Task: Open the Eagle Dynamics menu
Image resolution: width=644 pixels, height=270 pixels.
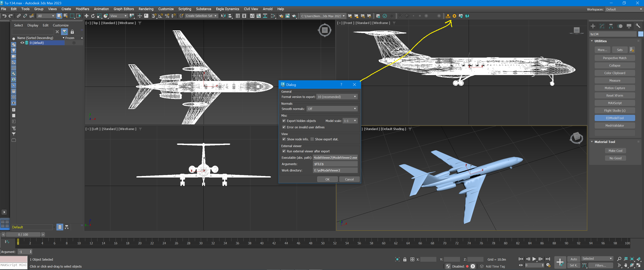Action: [227, 9]
